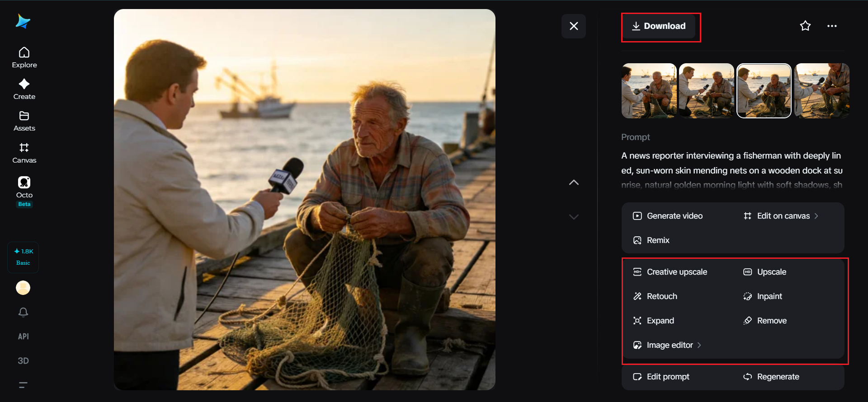Select the fourth image variation thumbnail
The height and width of the screenshot is (402, 868).
(822, 91)
